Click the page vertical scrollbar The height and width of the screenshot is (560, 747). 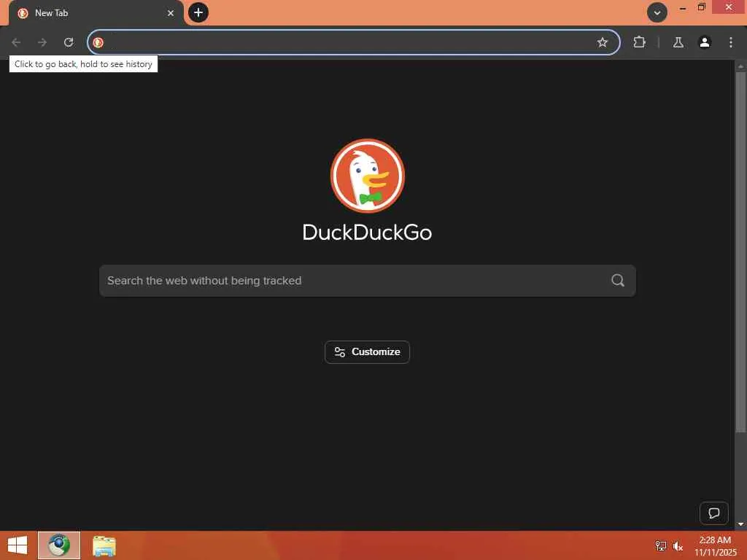click(x=740, y=252)
